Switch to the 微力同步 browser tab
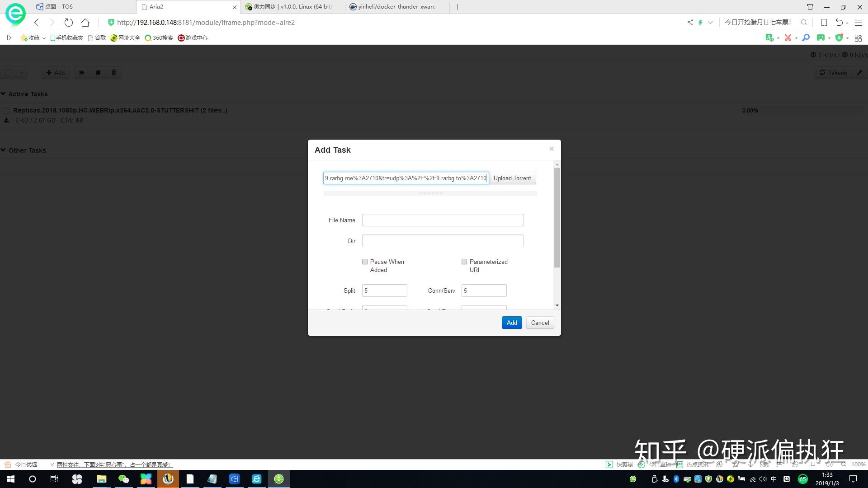 [x=292, y=7]
